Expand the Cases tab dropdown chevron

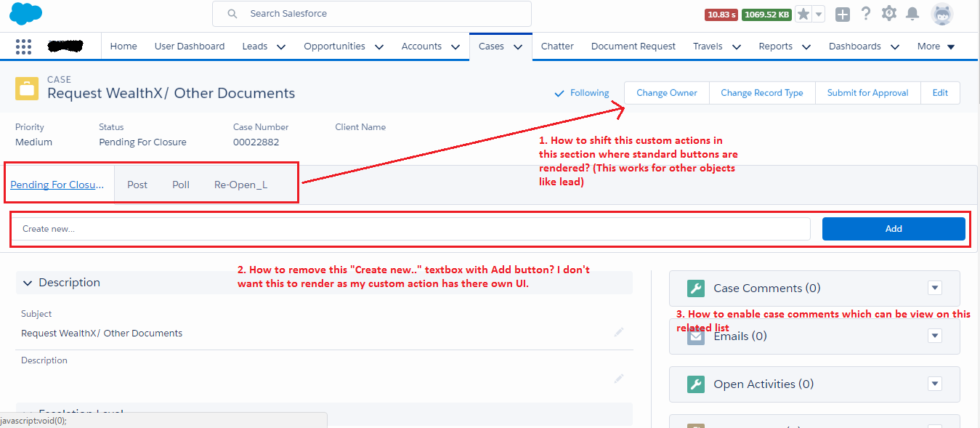tap(518, 47)
